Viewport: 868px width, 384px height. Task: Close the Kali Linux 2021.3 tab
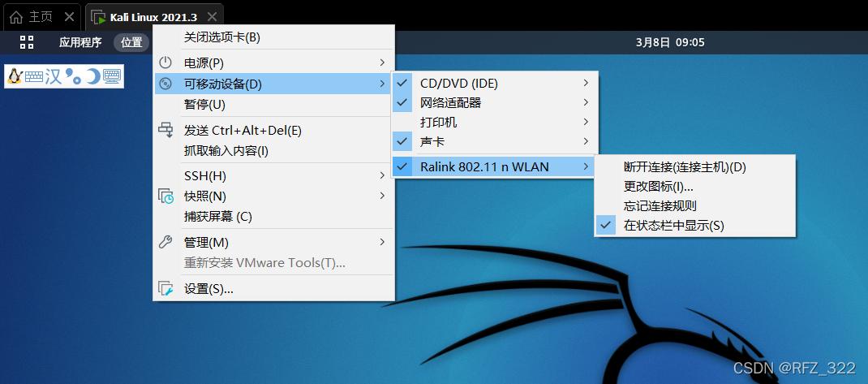pos(212,17)
